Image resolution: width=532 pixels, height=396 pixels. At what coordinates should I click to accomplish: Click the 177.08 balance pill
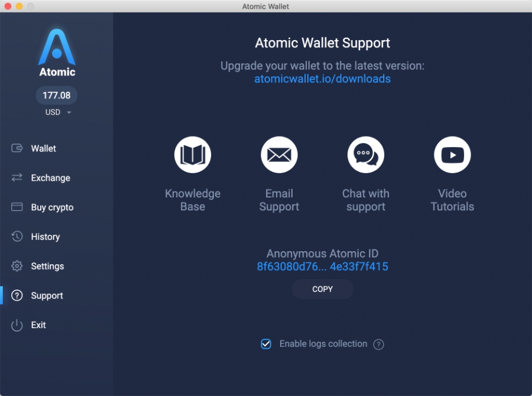[57, 95]
